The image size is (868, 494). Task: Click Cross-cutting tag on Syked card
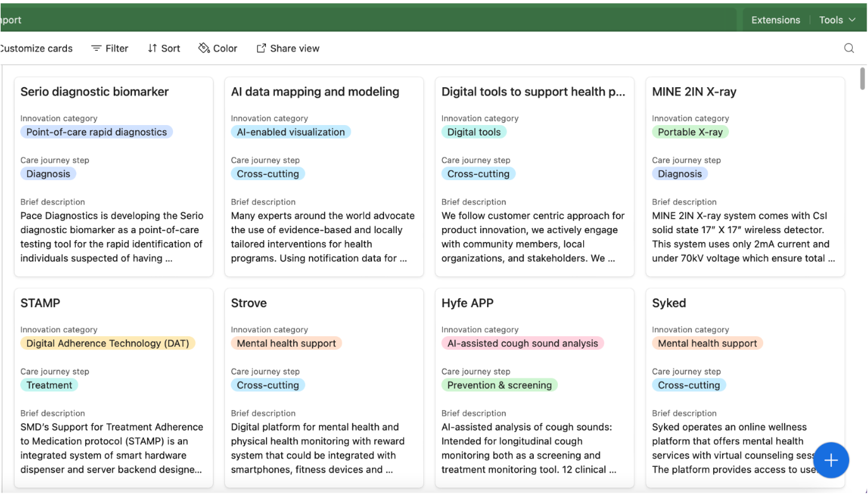689,385
